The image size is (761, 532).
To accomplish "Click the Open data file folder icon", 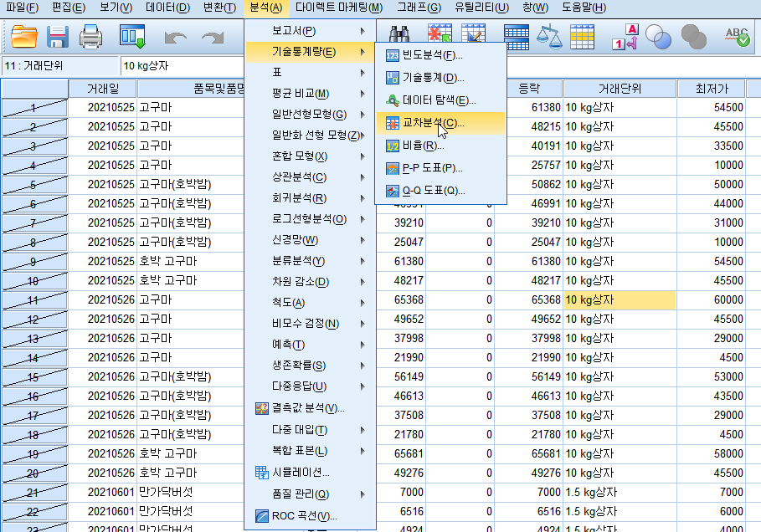I will point(23,37).
